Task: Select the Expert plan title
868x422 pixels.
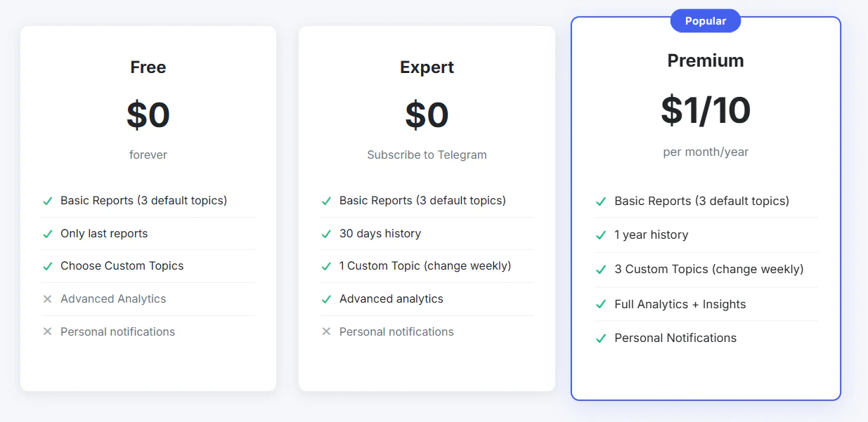Action: [427, 67]
